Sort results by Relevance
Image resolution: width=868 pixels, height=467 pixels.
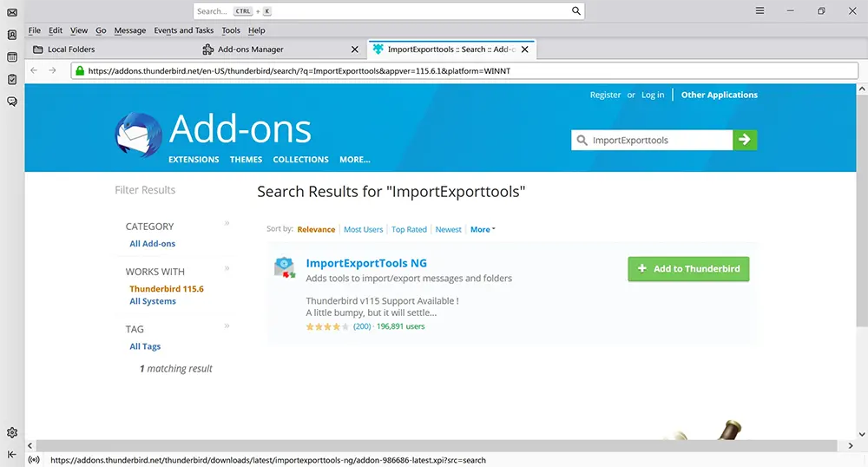[316, 229]
